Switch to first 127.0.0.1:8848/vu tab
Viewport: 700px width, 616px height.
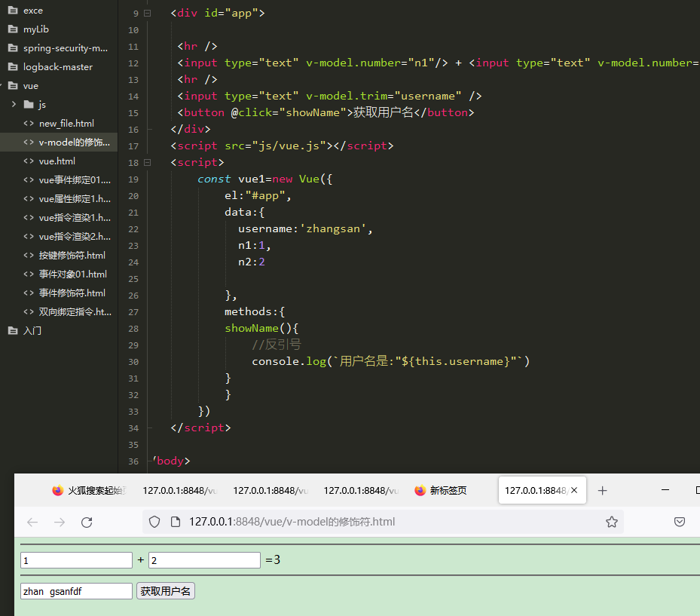[179, 491]
